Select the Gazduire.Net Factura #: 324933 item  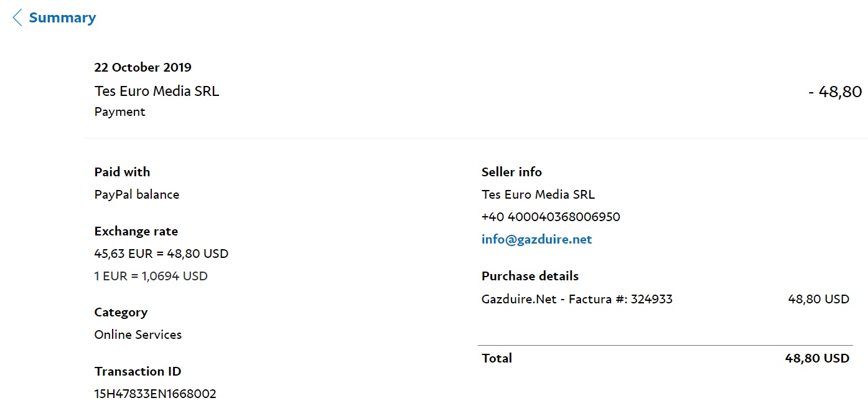pyautogui.click(x=576, y=299)
